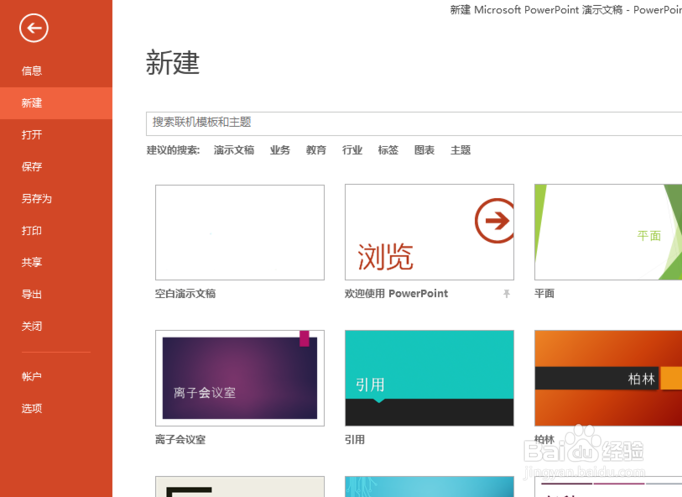682x497 pixels.
Task: Click the back arrow circle icon
Action: pos(33,28)
